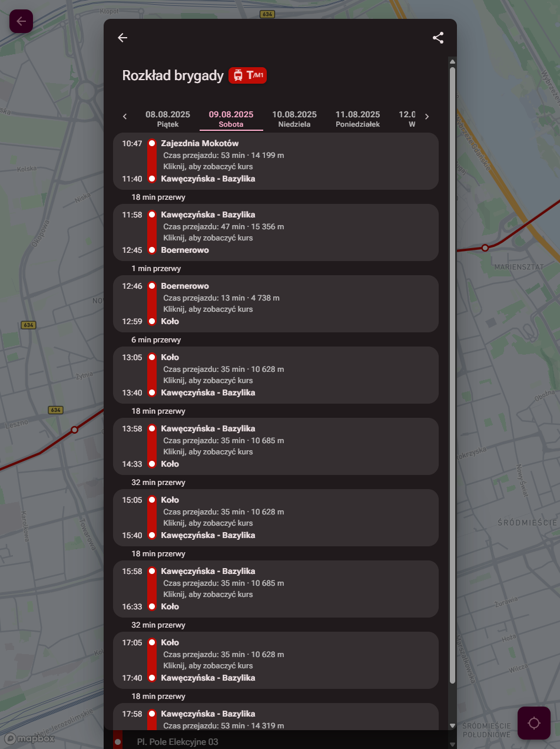The height and width of the screenshot is (749, 560).
Task: Select the 09.08.2025 Sobota tab
Action: pyautogui.click(x=231, y=118)
